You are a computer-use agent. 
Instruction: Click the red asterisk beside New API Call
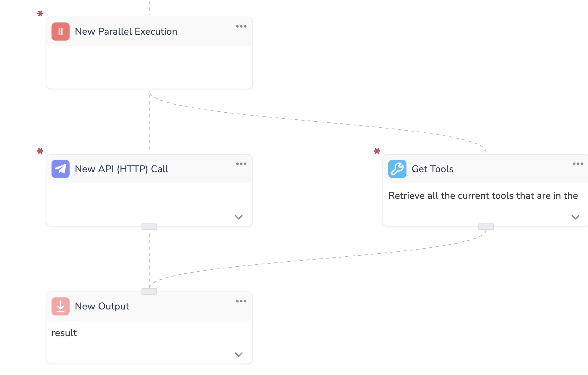(x=40, y=151)
